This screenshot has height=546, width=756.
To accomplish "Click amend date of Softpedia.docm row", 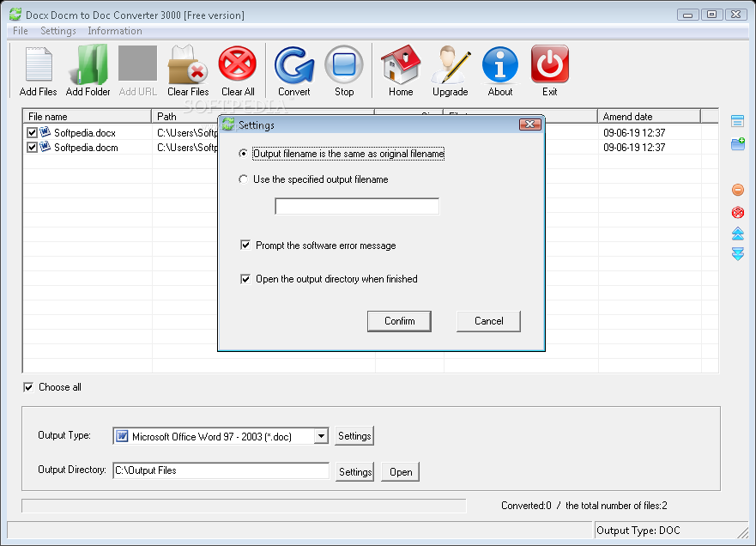I will (634, 148).
